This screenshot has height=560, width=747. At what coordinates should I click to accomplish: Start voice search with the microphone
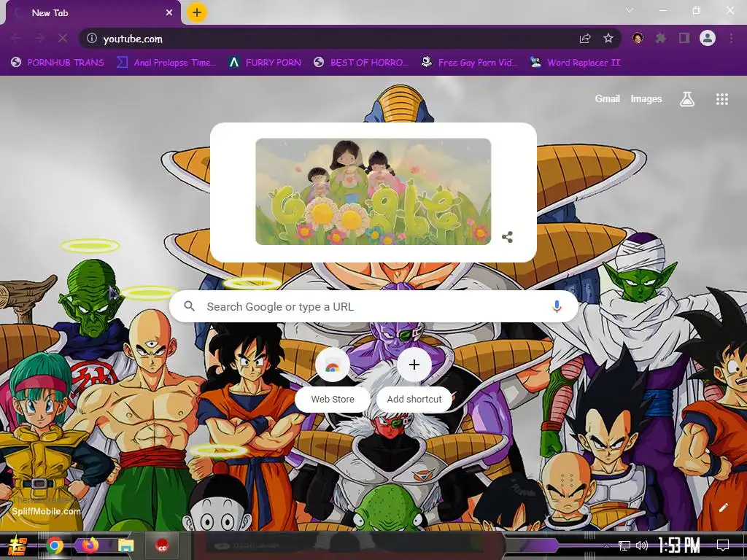557,306
